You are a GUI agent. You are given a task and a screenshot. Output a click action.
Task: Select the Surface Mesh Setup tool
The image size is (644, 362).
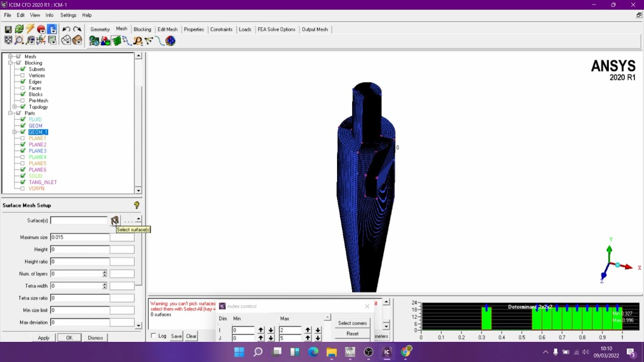tap(116, 41)
